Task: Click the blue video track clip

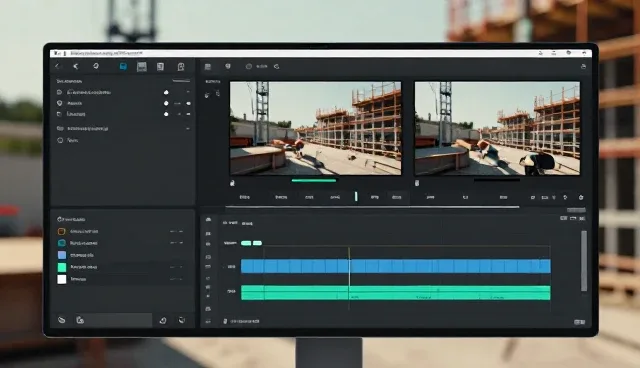Action: pos(396,266)
